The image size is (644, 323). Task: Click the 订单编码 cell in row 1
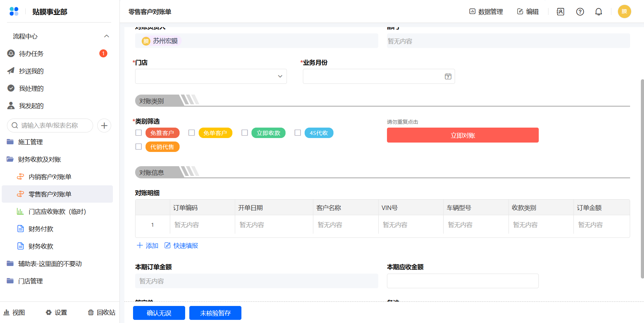(x=203, y=225)
